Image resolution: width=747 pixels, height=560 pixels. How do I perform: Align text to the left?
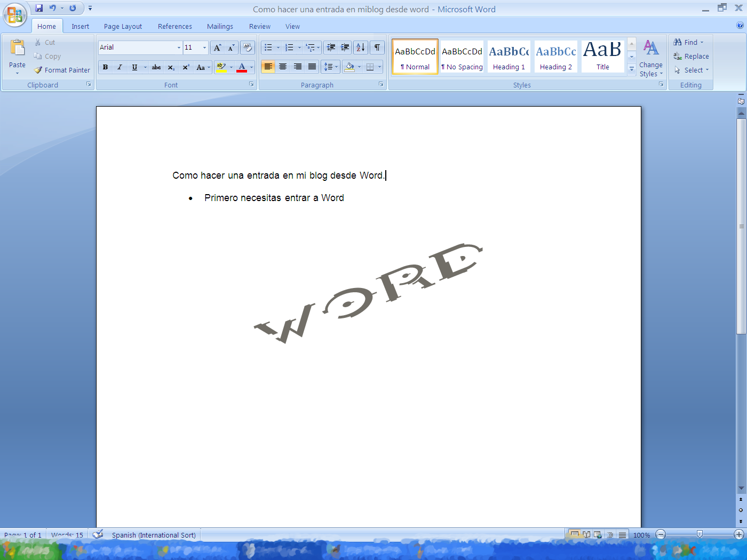point(268,67)
